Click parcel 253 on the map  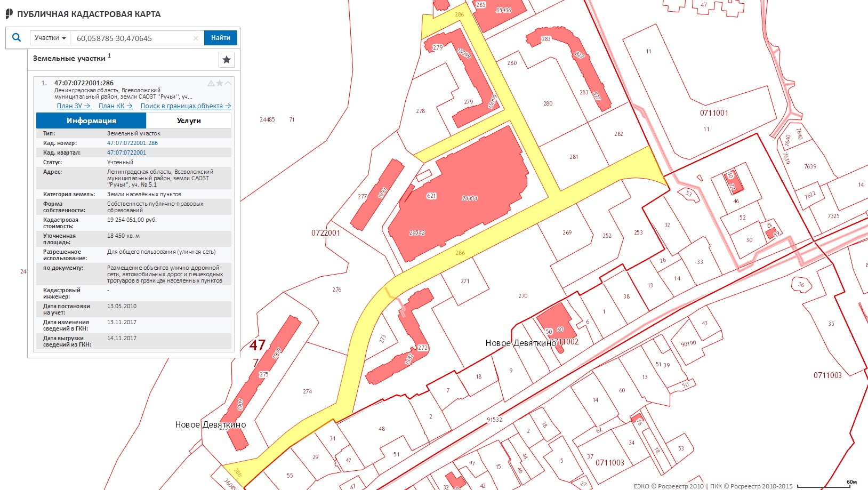[638, 232]
